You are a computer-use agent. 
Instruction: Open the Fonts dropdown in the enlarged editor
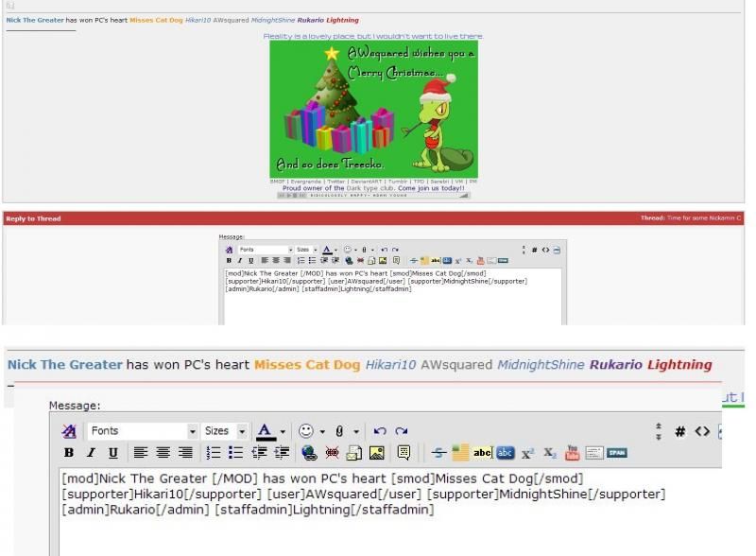143,431
